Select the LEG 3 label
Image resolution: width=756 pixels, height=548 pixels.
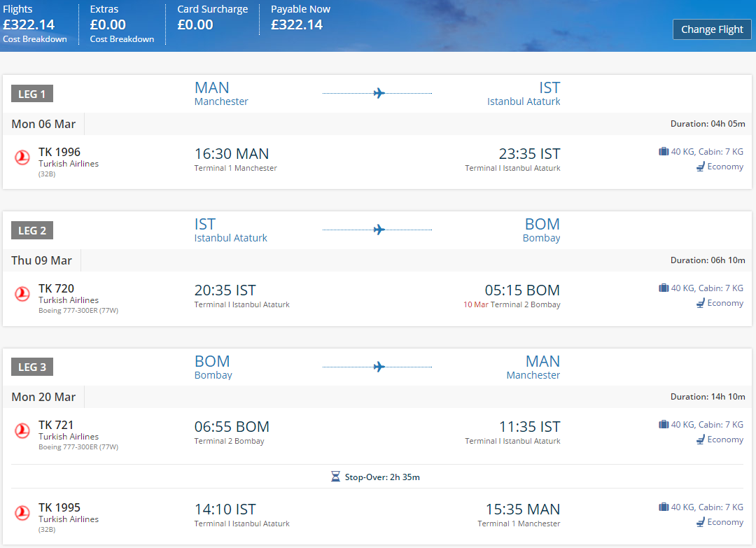tap(31, 367)
